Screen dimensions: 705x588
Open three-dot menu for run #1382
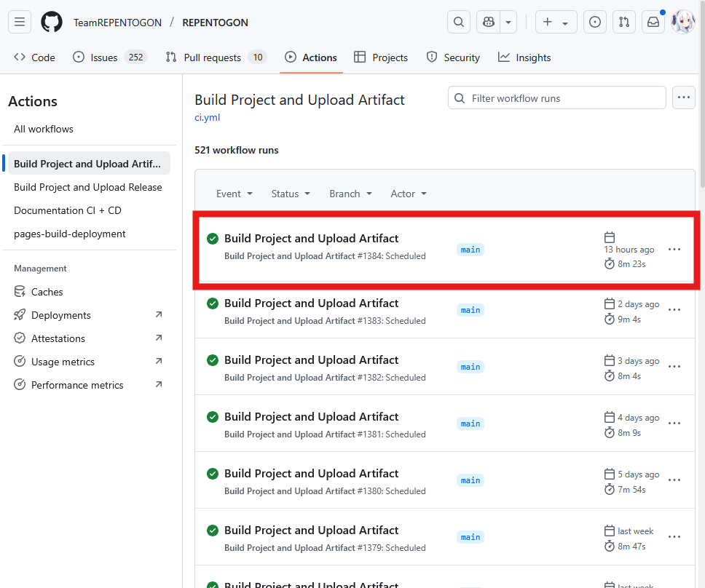[x=674, y=367]
